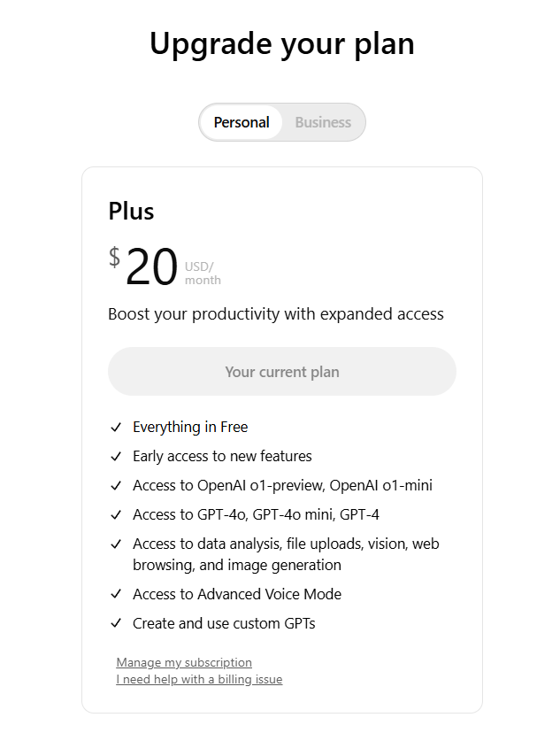The width and height of the screenshot is (560, 733).
Task: Click the checkmark beside 'Everything in Free'
Action: pyautogui.click(x=116, y=428)
